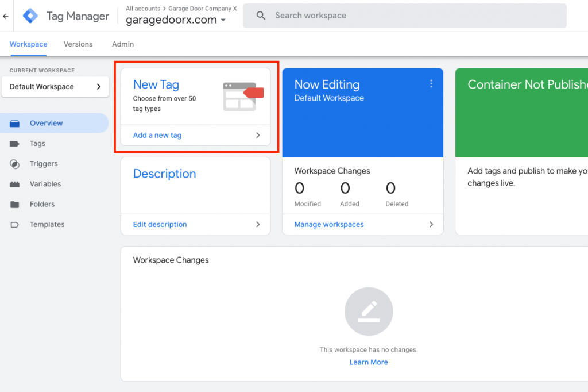
Task: Switch to the Admin tab
Action: pos(123,44)
